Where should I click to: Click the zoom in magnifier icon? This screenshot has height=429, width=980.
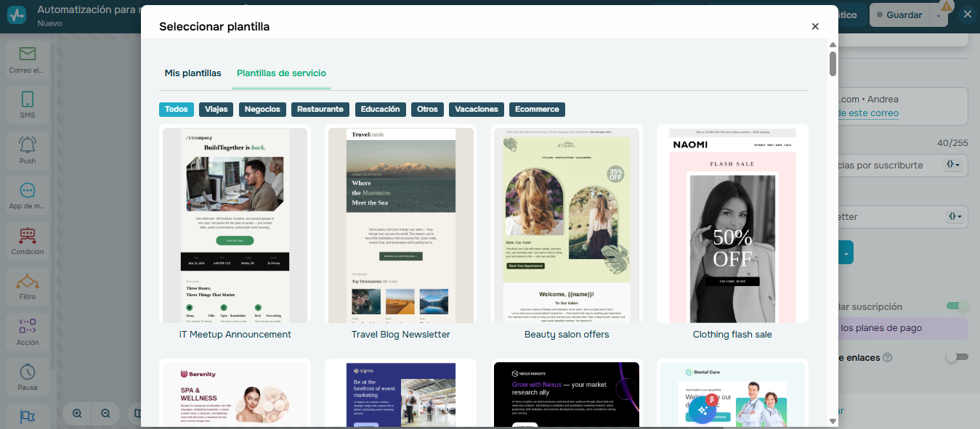point(77,413)
